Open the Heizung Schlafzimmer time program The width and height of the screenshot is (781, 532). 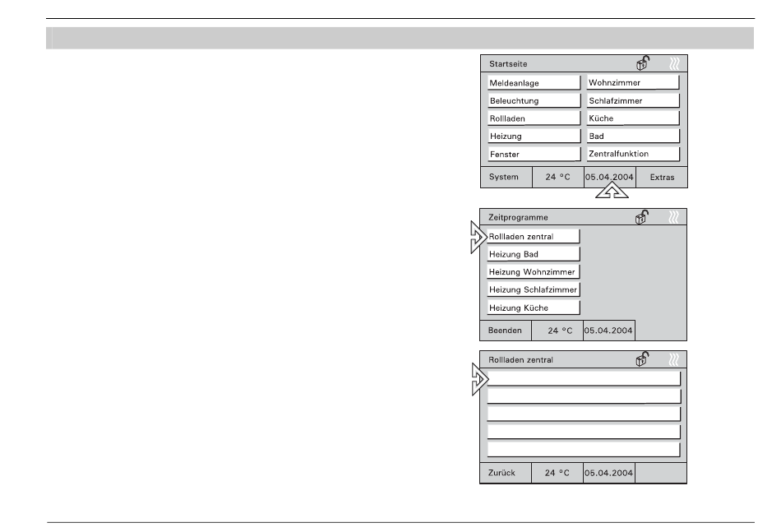534,289
